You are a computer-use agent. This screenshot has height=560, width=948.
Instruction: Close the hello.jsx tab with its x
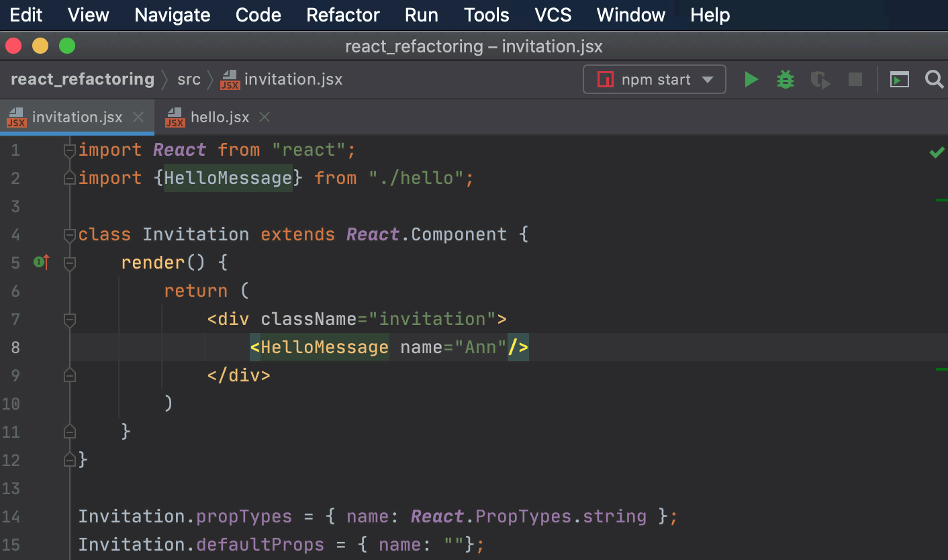(x=264, y=116)
